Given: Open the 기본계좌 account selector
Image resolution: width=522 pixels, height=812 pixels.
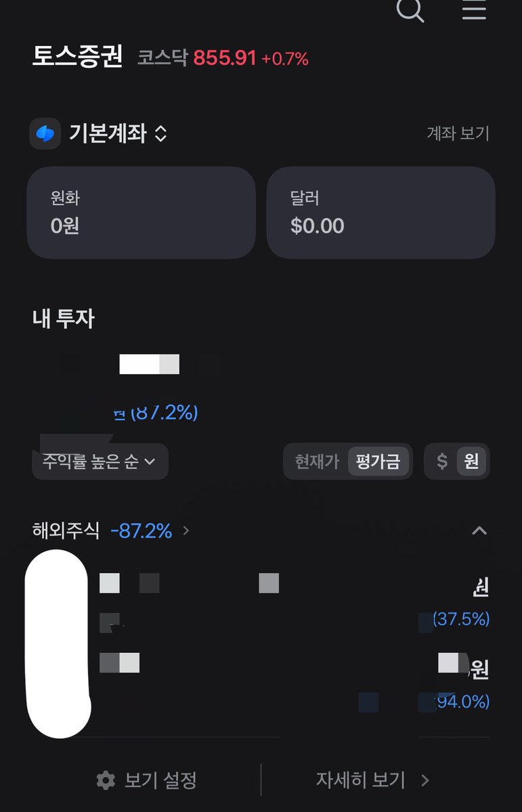Looking at the screenshot, I should click(118, 133).
